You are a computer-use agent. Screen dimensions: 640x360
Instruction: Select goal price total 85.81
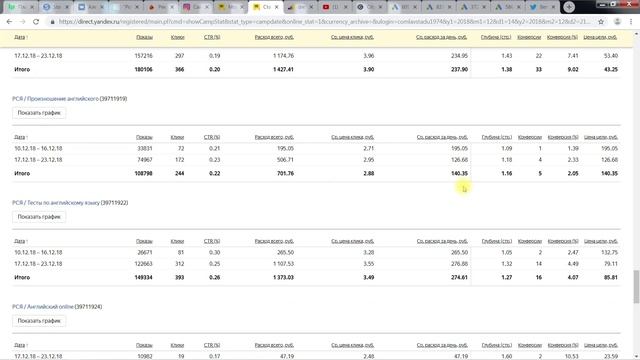point(611,278)
